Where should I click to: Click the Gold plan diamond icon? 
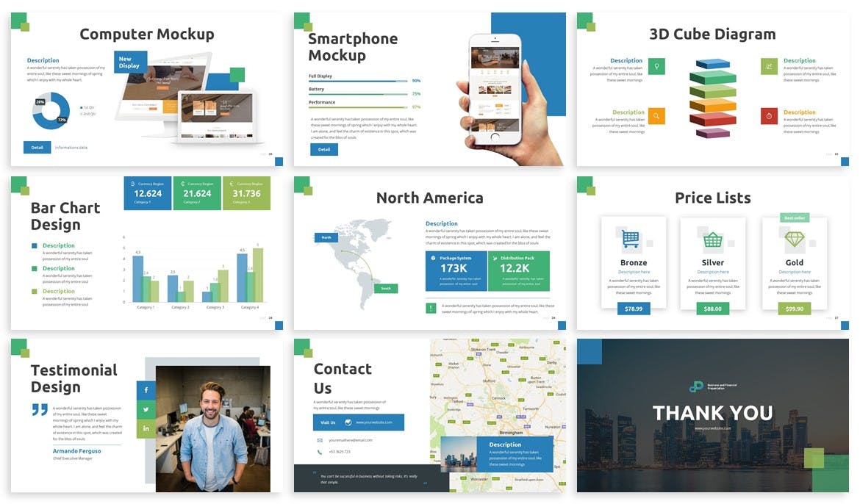[795, 240]
